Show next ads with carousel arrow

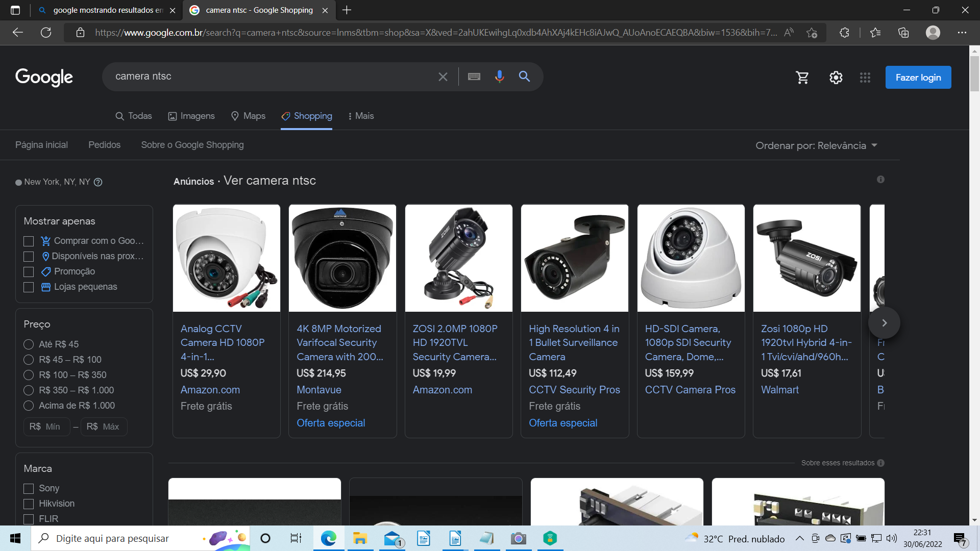click(x=884, y=322)
